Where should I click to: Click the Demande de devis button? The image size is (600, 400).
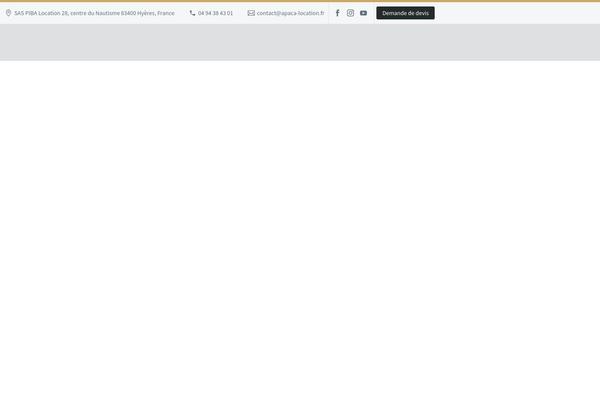405,13
